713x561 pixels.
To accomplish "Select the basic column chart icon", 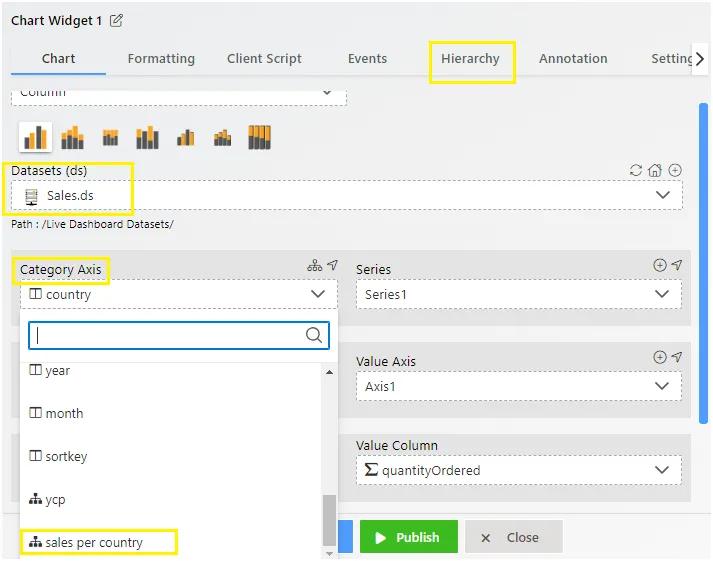I will click(35, 137).
